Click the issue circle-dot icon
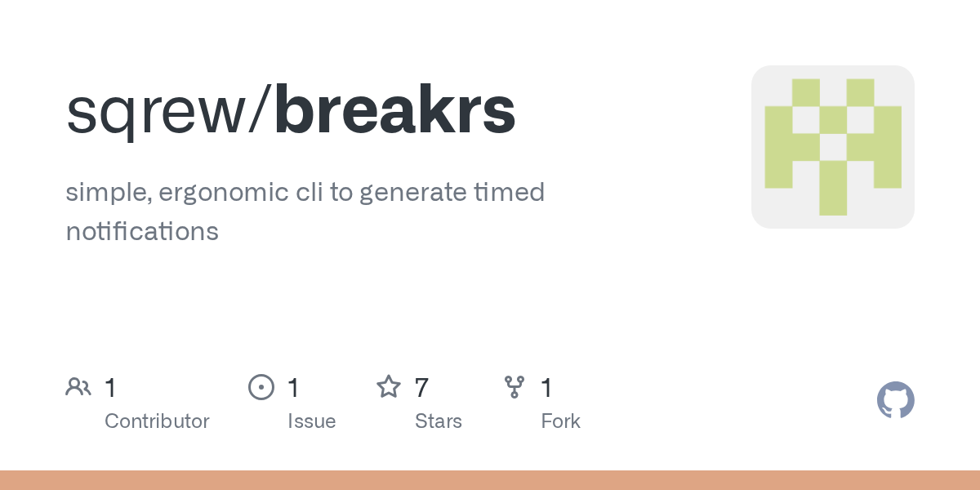The width and height of the screenshot is (980, 490). tap(261, 387)
